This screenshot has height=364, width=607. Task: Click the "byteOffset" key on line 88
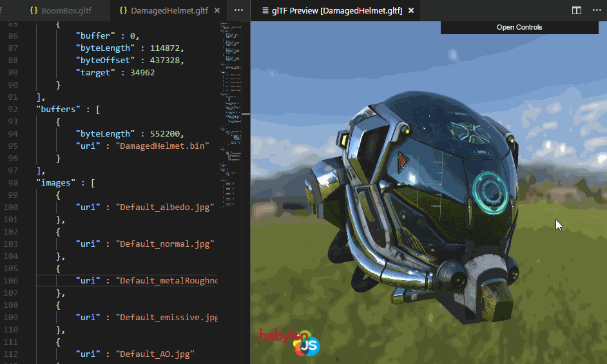pos(105,61)
